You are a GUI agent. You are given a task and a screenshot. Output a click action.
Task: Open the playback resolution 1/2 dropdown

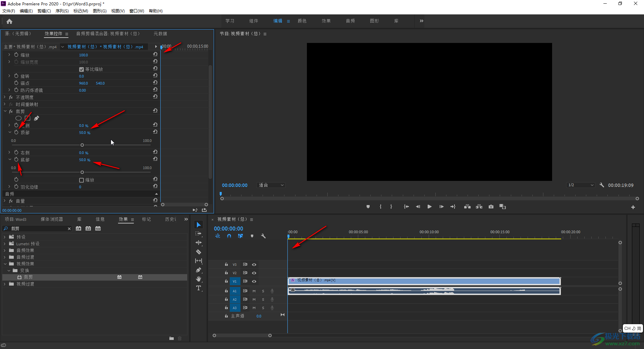click(581, 185)
